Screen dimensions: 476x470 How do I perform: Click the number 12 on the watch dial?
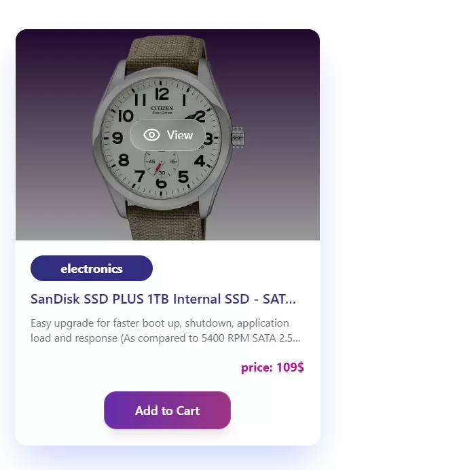(x=162, y=93)
